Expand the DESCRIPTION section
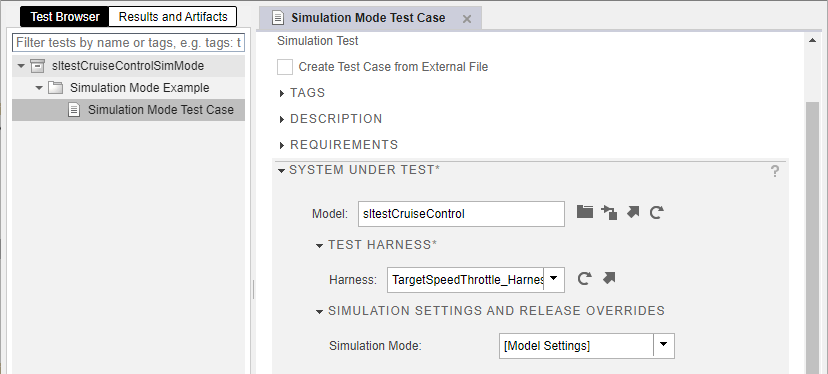This screenshot has height=374, width=828. (x=282, y=119)
